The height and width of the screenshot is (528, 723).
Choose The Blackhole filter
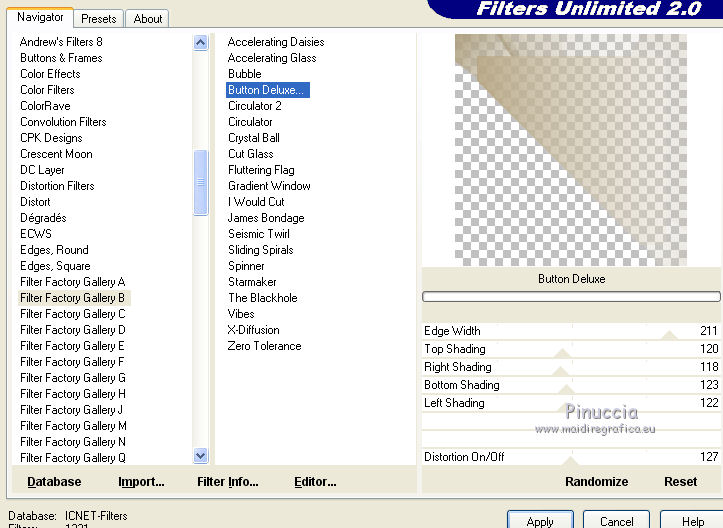pyautogui.click(x=262, y=298)
